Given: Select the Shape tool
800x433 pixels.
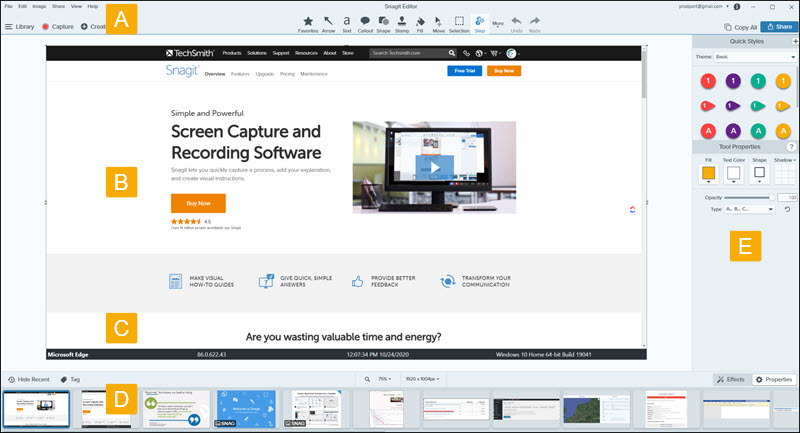Looking at the screenshot, I should [383, 24].
